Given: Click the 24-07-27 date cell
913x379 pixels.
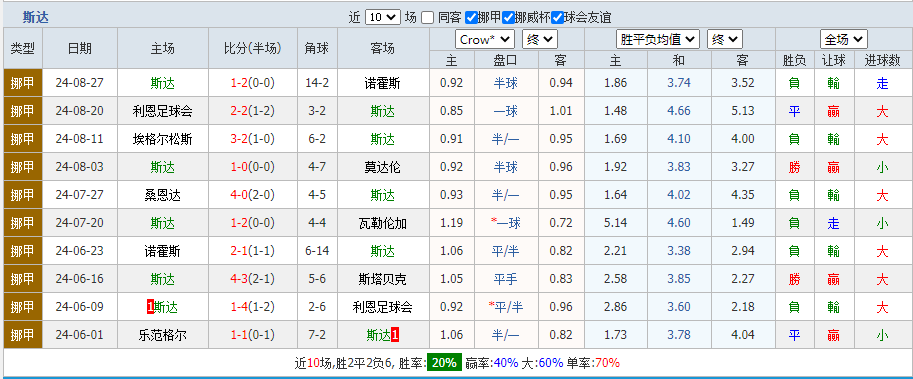Looking at the screenshot, I should [80, 195].
